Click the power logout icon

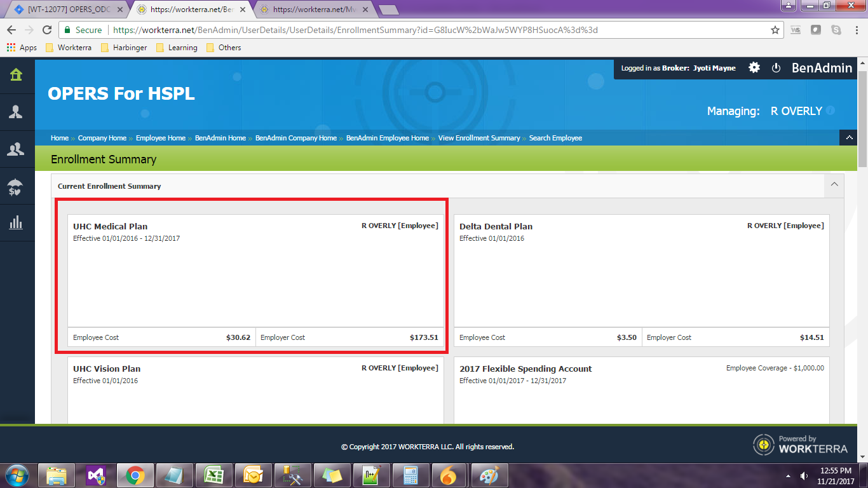pos(776,68)
